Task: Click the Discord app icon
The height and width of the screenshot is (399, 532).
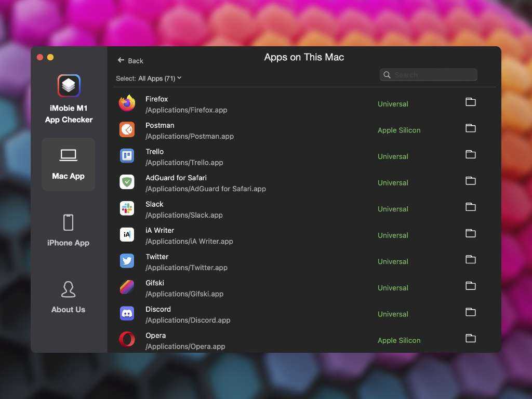Action: coord(127,313)
